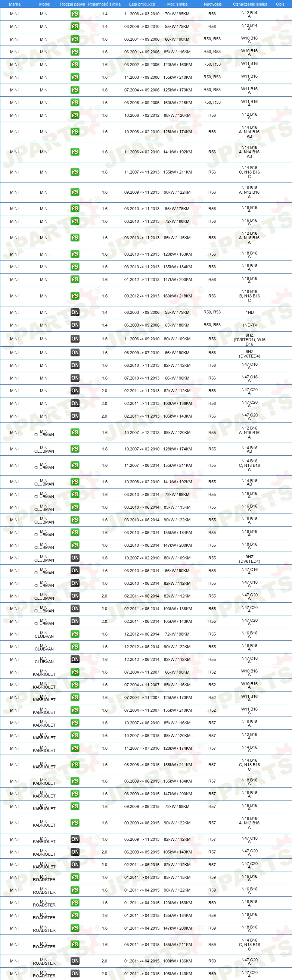Select the 1ND-TV engine code cell
The height and width of the screenshot is (980, 292).
click(x=250, y=325)
